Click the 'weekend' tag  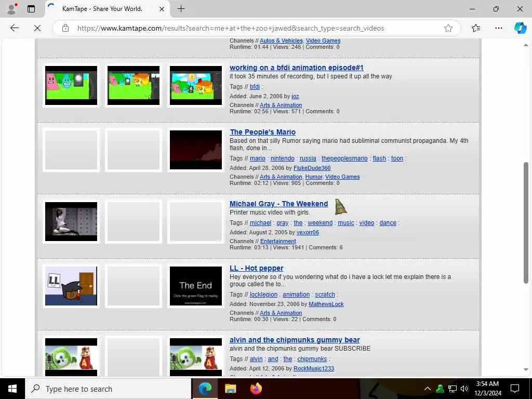pyautogui.click(x=320, y=223)
